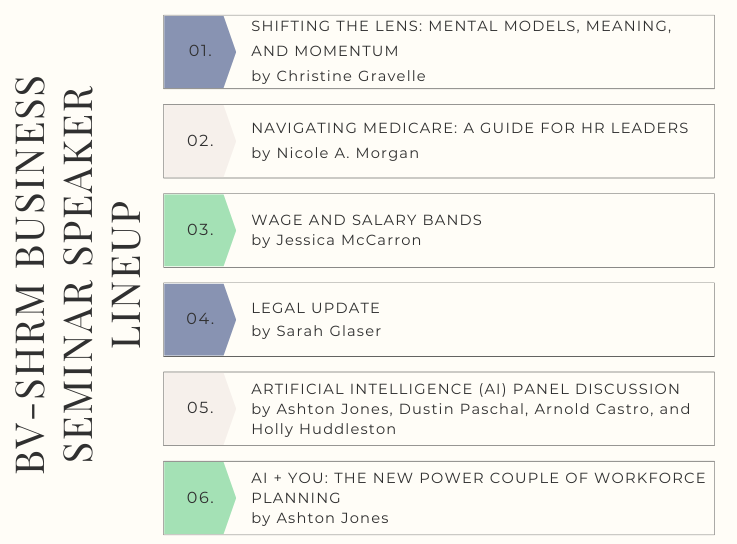737x544 pixels.
Task: Click the blue "01." number badge
Action: point(199,51)
